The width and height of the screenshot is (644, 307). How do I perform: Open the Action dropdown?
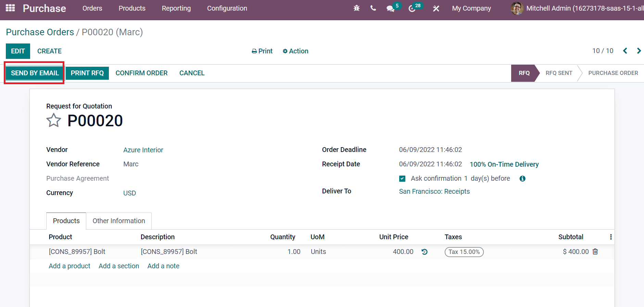(x=295, y=51)
